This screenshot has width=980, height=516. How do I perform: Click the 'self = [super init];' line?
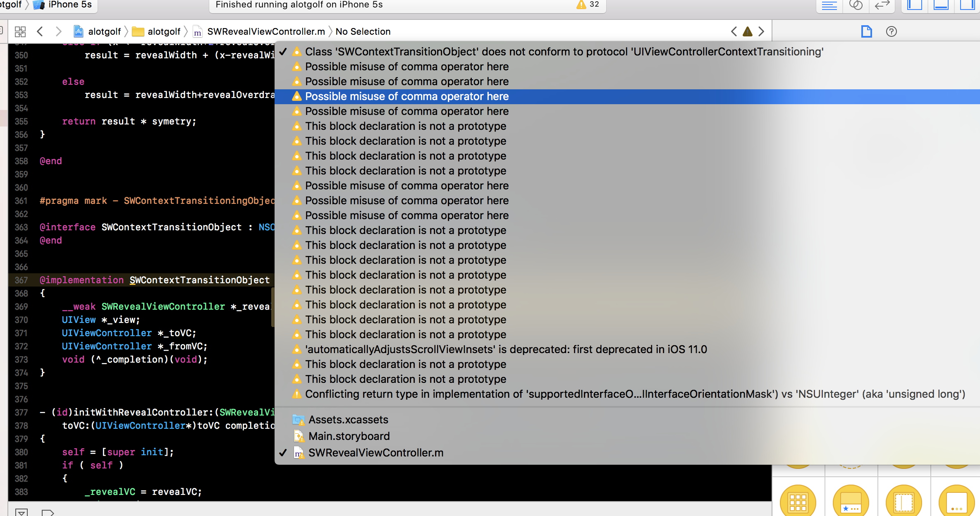pos(118,452)
